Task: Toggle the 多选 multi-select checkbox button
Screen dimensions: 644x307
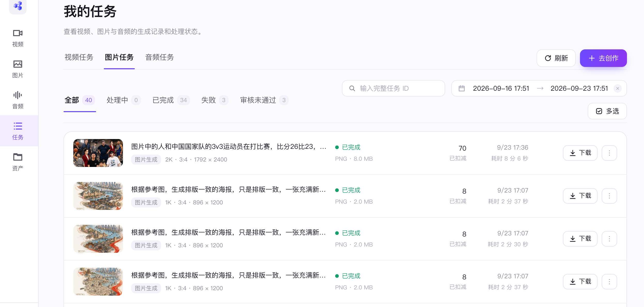Action: click(x=607, y=111)
